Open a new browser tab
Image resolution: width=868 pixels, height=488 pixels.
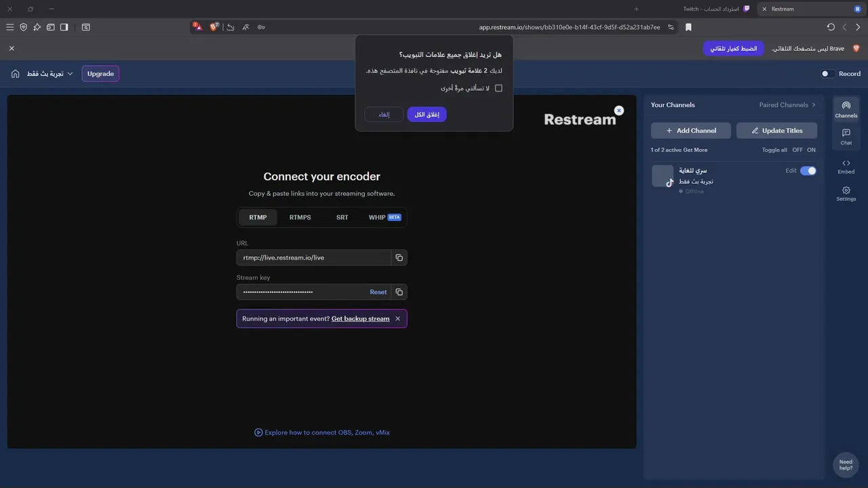636,9
